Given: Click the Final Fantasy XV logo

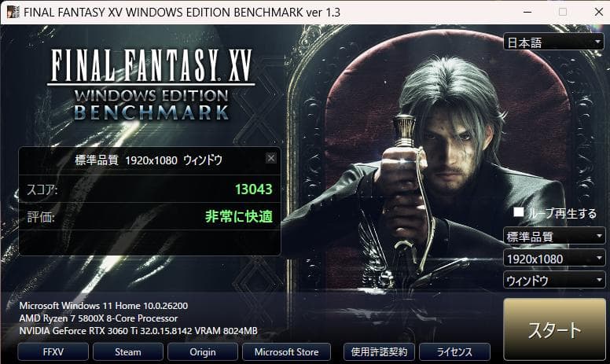Looking at the screenshot, I should click(152, 83).
